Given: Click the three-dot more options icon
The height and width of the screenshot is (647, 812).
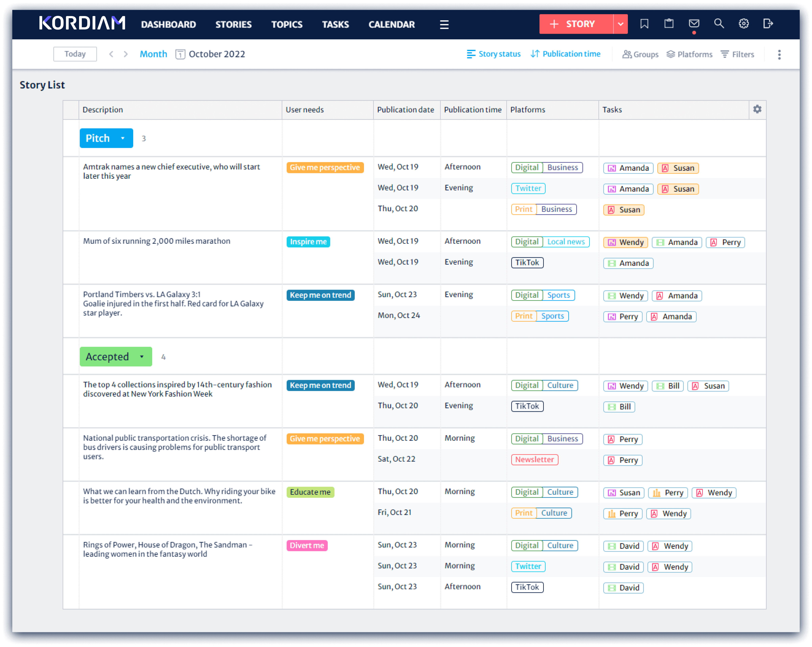Looking at the screenshot, I should [x=779, y=55].
